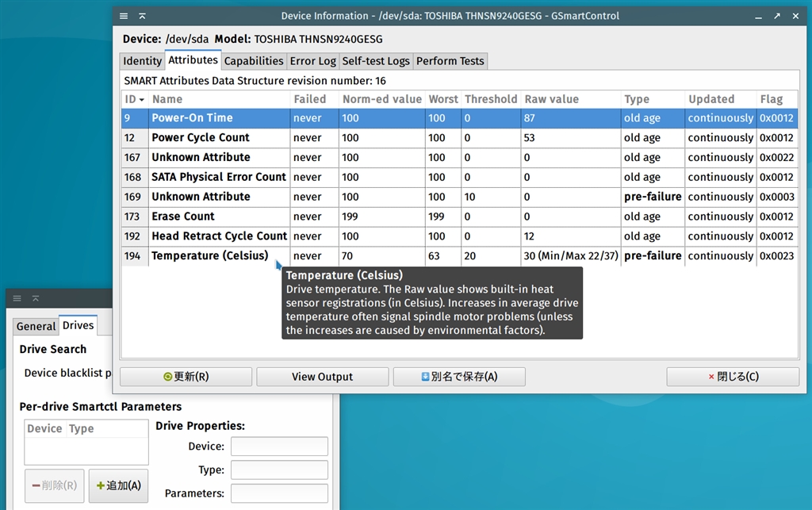Open the Capabilities tab
Screen dimensions: 812x510
pyautogui.click(x=254, y=61)
